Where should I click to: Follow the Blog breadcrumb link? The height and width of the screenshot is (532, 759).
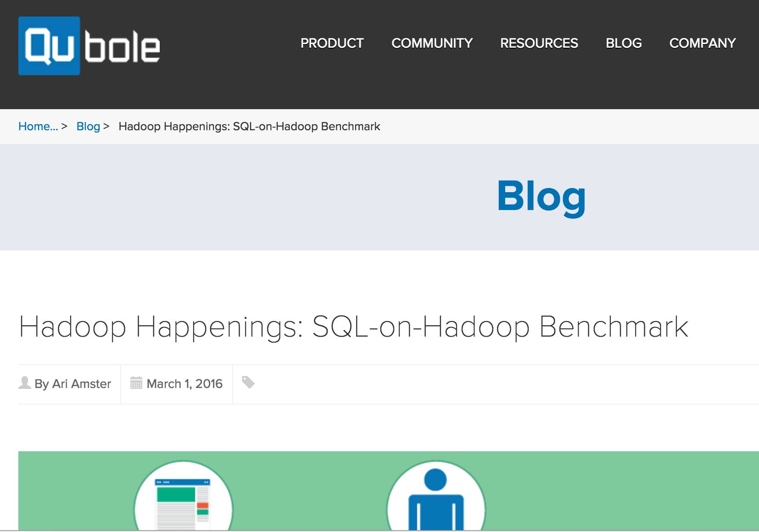point(88,126)
